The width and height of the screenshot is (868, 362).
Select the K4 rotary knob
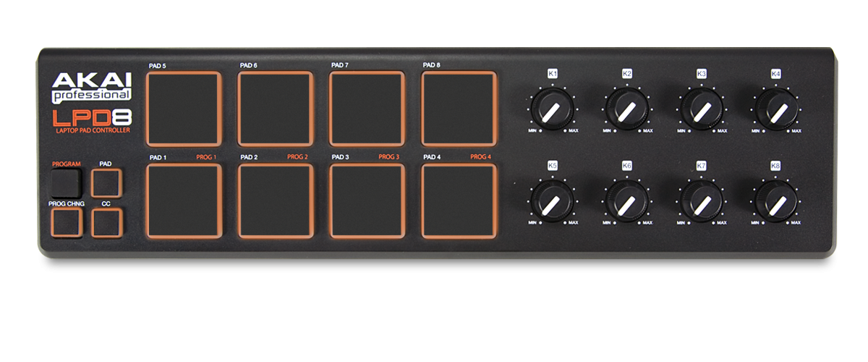tap(775, 110)
